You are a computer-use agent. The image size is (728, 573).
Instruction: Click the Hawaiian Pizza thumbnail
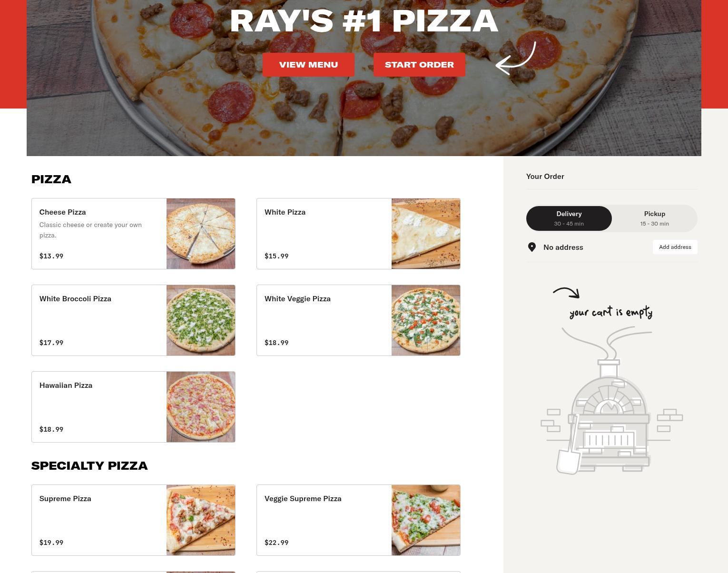(x=201, y=407)
